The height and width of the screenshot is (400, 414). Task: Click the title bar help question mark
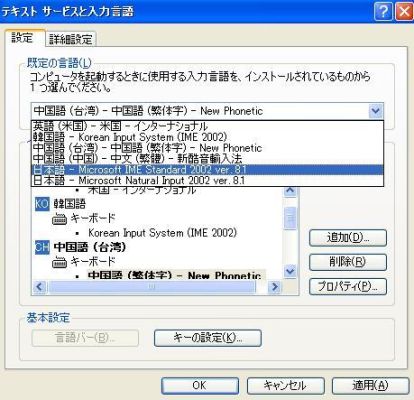383,12
